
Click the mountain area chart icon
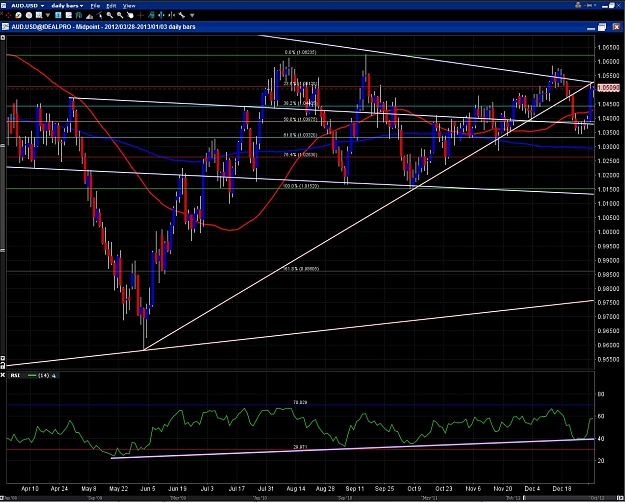pyautogui.click(x=89, y=16)
